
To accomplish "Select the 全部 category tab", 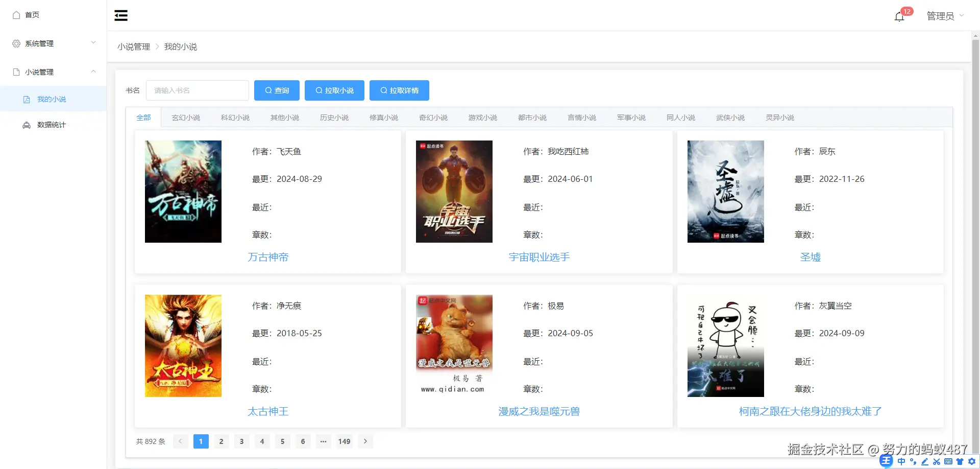I will coord(143,118).
